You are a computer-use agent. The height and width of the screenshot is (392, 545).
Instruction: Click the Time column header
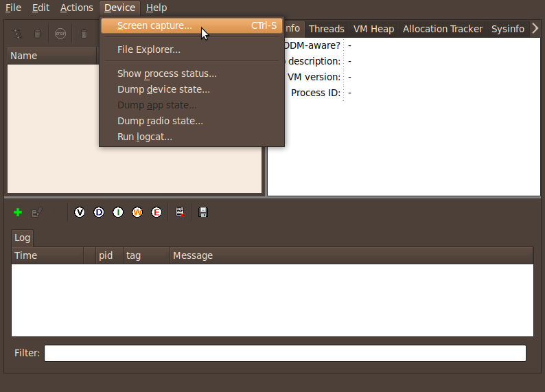pyautogui.click(x=47, y=255)
